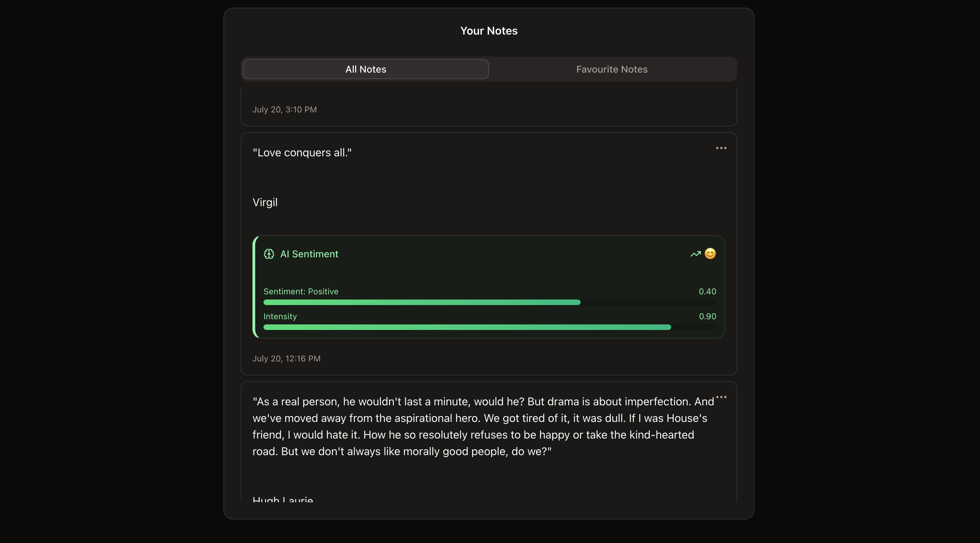Click the "As a real person" quote text
This screenshot has height=543, width=980.
[x=483, y=426]
